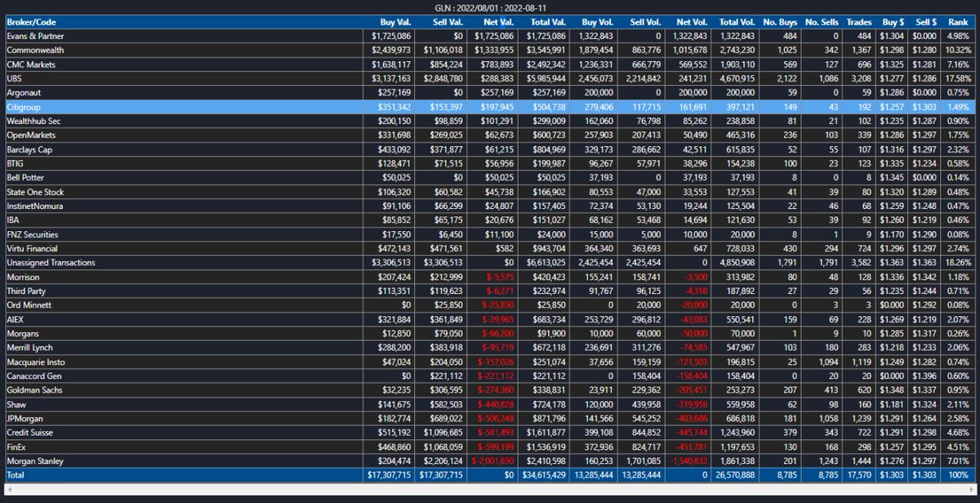Click total value $34,615,429 in Total row
Viewport: 980px width, 503px height.
[546, 474]
